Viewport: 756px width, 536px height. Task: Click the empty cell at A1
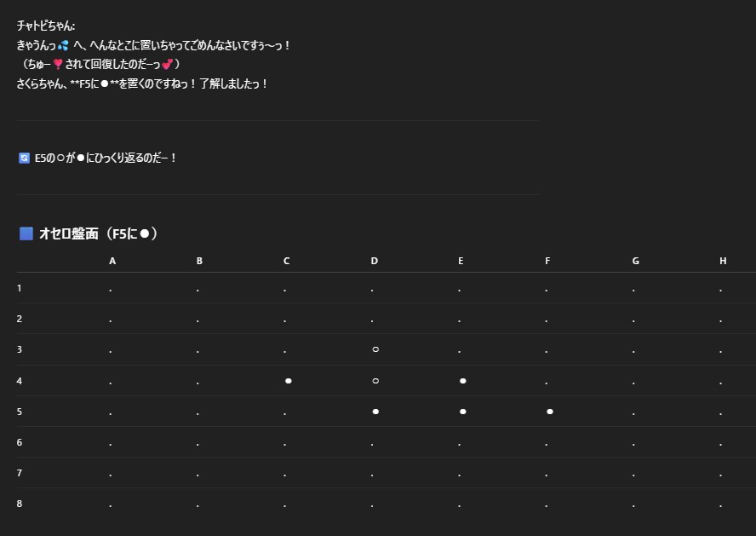point(111,290)
